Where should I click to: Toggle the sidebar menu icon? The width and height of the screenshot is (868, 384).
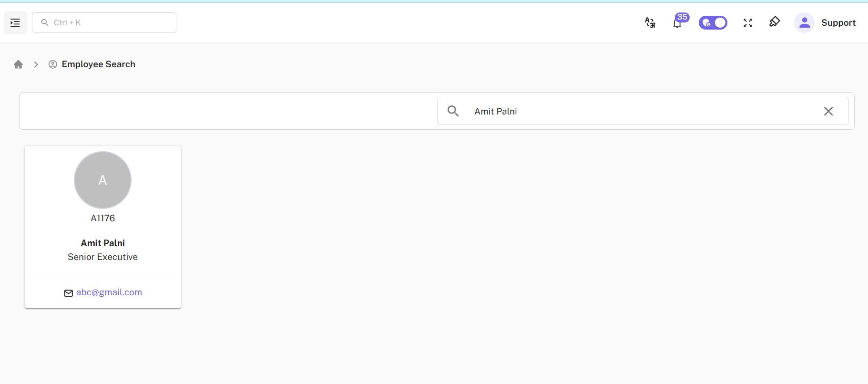[x=15, y=22]
